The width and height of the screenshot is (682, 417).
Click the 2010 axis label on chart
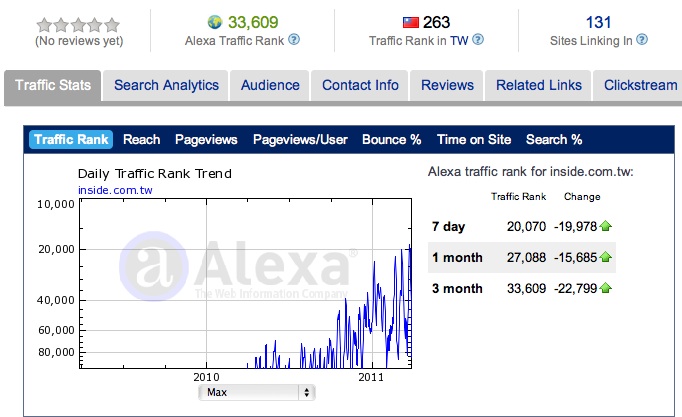pyautogui.click(x=206, y=377)
